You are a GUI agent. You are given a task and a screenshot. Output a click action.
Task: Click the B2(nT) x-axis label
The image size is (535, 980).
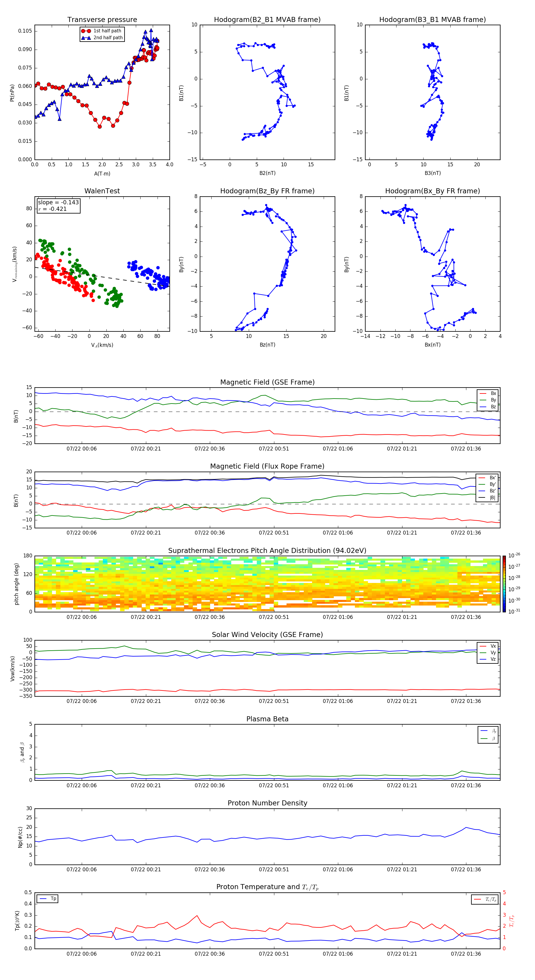[x=267, y=173]
